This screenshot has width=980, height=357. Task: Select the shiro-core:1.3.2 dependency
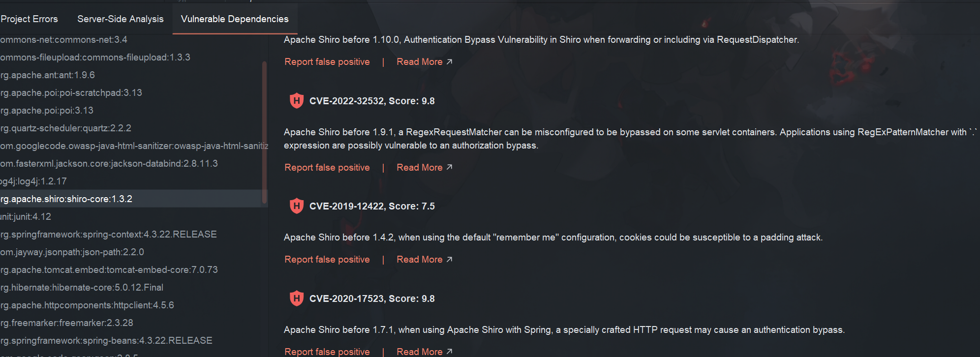[x=66, y=199]
